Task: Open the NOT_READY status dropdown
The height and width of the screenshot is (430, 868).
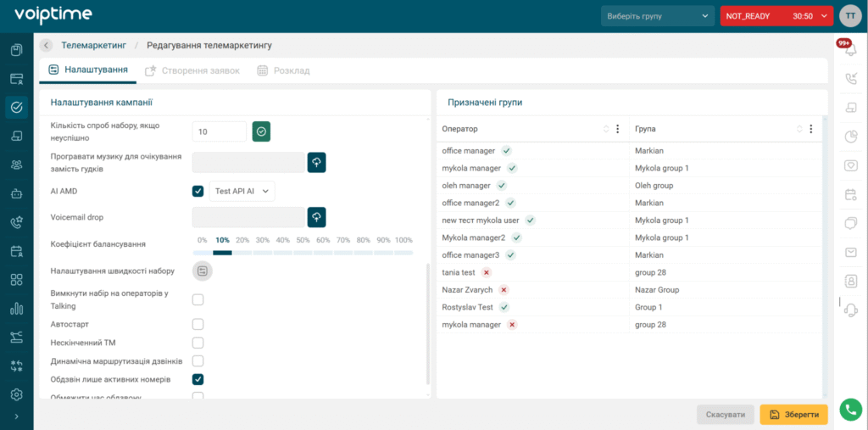Action: [776, 16]
